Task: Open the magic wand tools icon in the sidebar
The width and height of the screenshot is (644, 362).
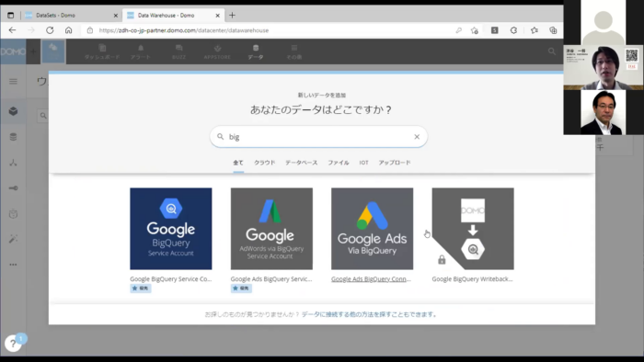Action: 13,239
